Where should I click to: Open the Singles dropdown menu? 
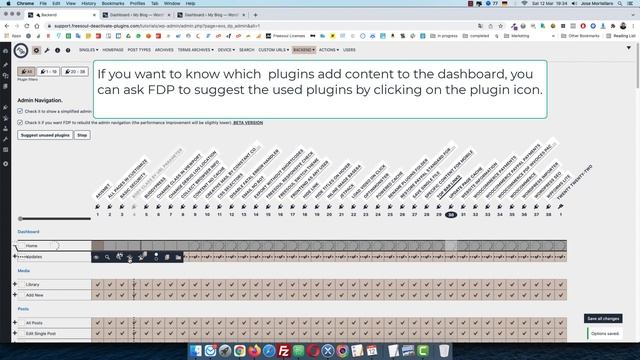[x=89, y=50]
